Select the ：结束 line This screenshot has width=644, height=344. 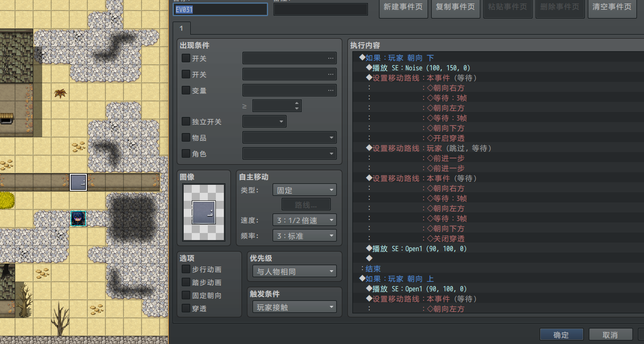pos(498,269)
